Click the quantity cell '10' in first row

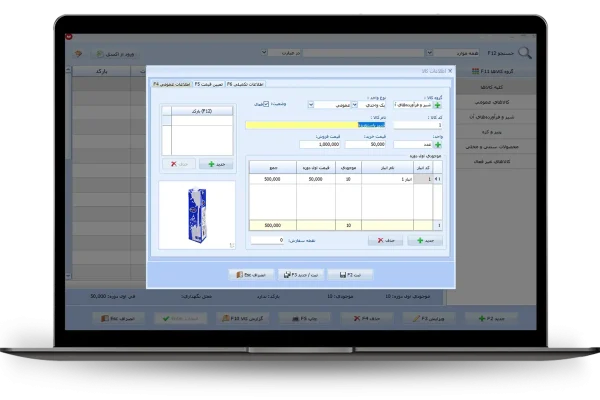point(348,179)
